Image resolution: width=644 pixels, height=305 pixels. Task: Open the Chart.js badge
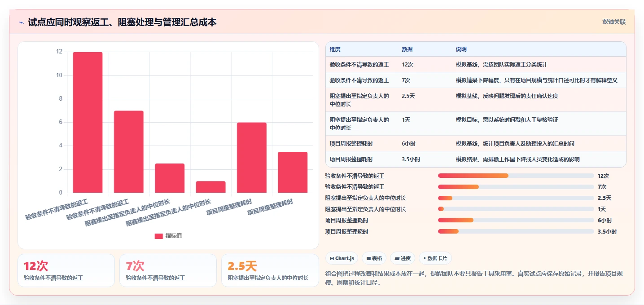point(342,258)
